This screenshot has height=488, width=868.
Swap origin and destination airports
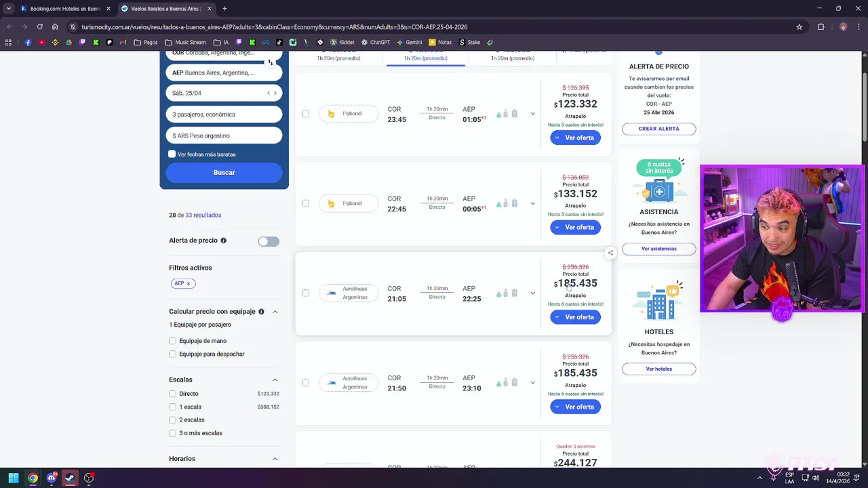[271, 62]
